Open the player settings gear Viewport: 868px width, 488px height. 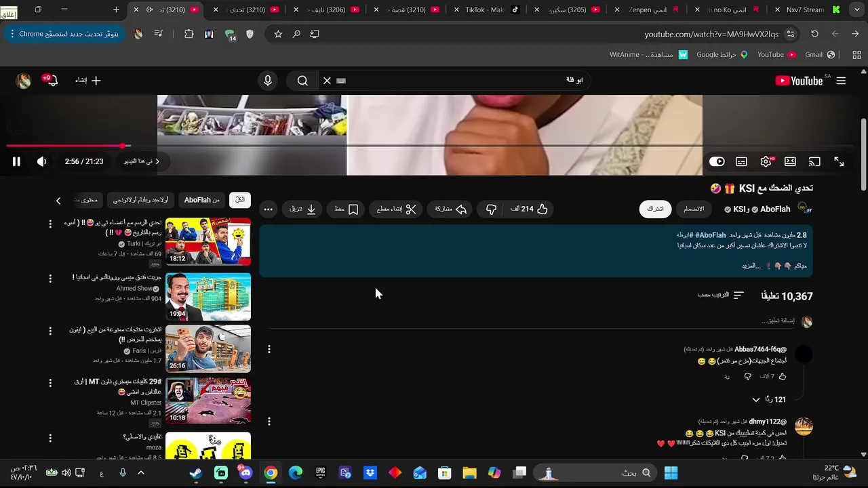766,161
